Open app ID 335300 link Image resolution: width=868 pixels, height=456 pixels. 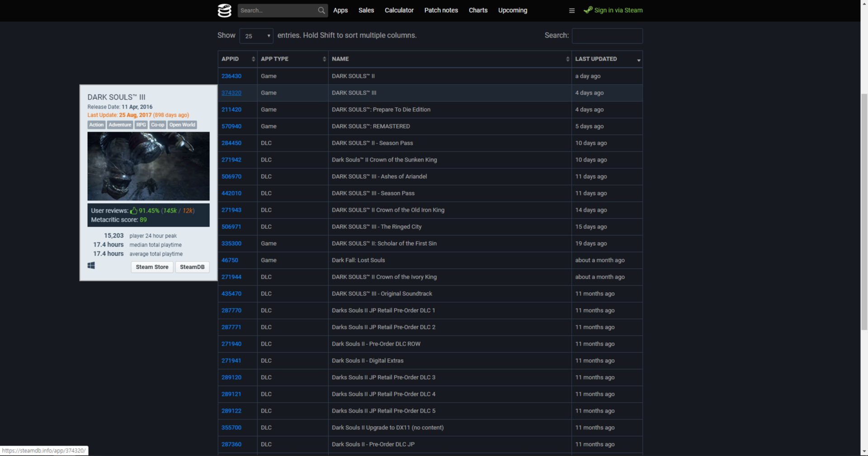coord(231,243)
